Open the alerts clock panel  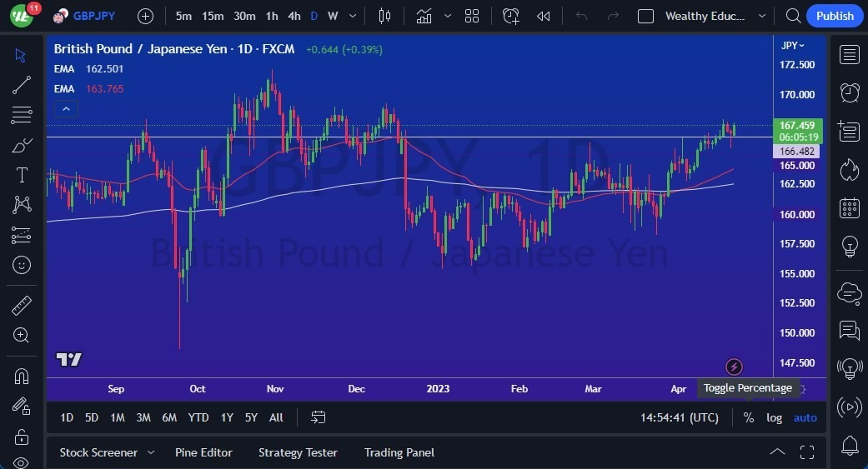click(x=849, y=93)
